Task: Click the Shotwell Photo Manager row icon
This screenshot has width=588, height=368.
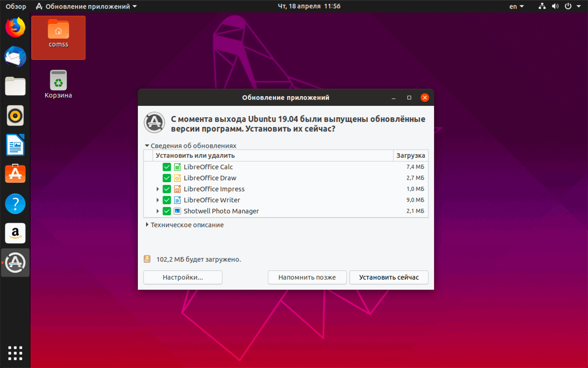Action: (177, 211)
